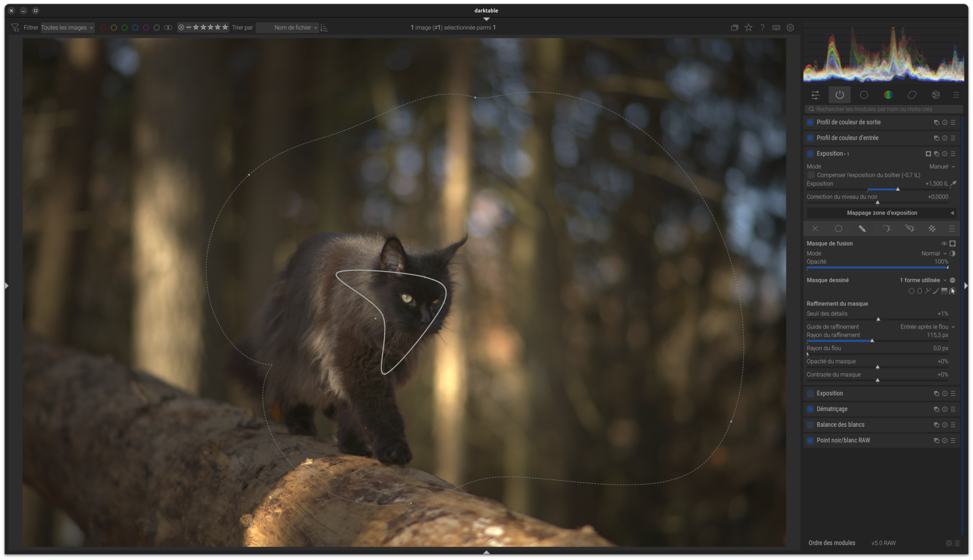Enable compensate camera exposure checkbox
Viewport: 973px width, 560px height.
(811, 175)
